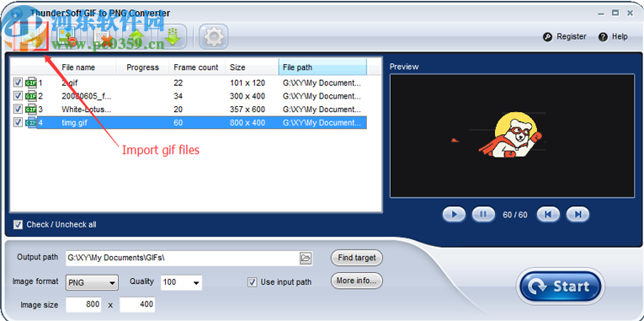Uncheck the checkbox for White-Lotus... row
Viewport: 644px width, 321px height.
(x=18, y=109)
